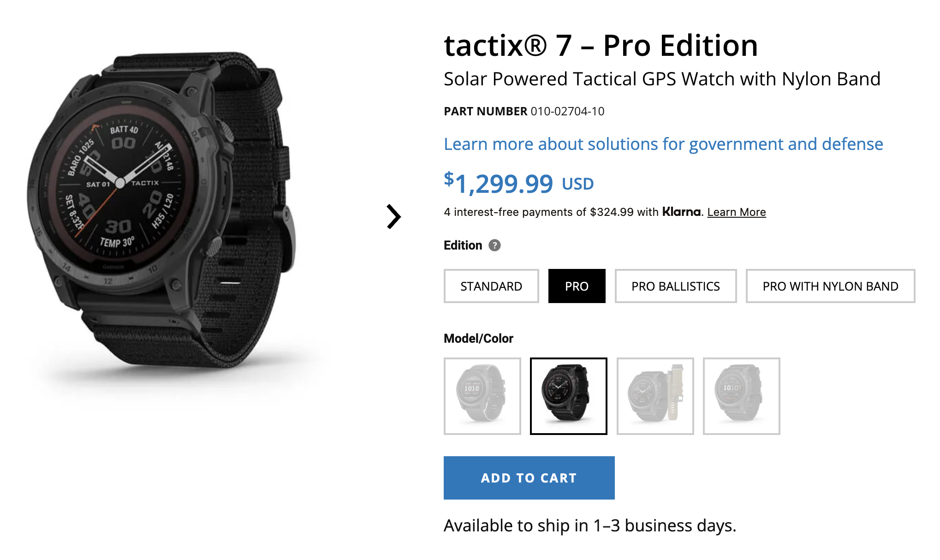Choose the PRO BALLISTICS edition
940x560 pixels.
(675, 286)
